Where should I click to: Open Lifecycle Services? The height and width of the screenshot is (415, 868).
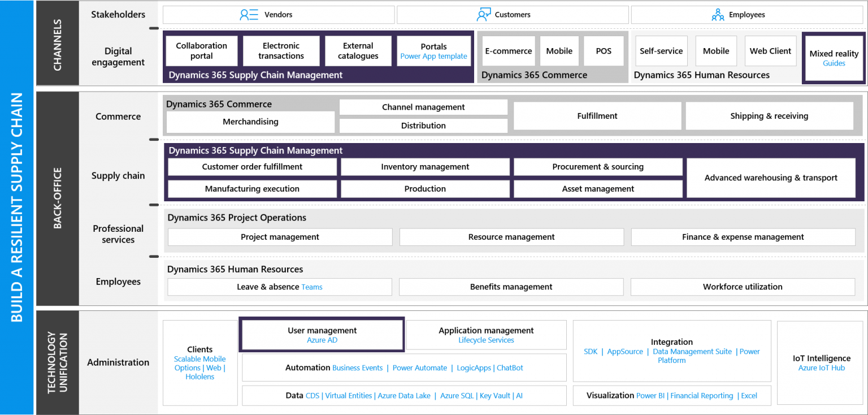click(485, 340)
